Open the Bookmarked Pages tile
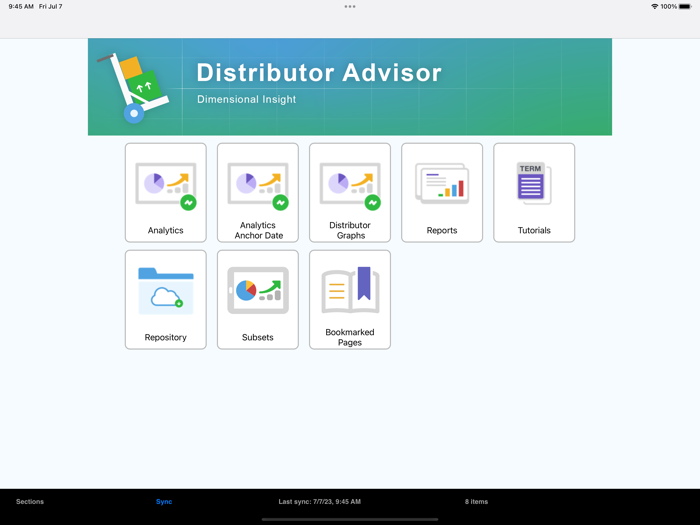The width and height of the screenshot is (700, 525). coord(350,300)
